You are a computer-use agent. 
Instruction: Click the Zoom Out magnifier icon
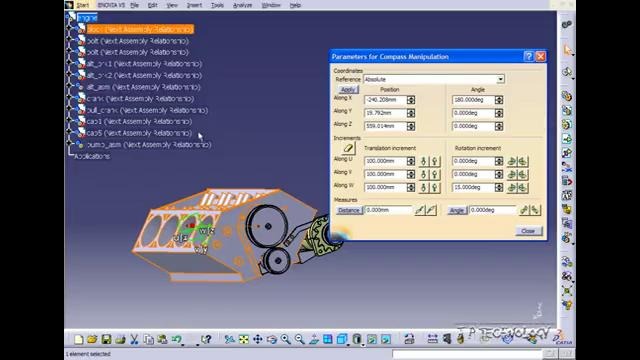tap(299, 339)
